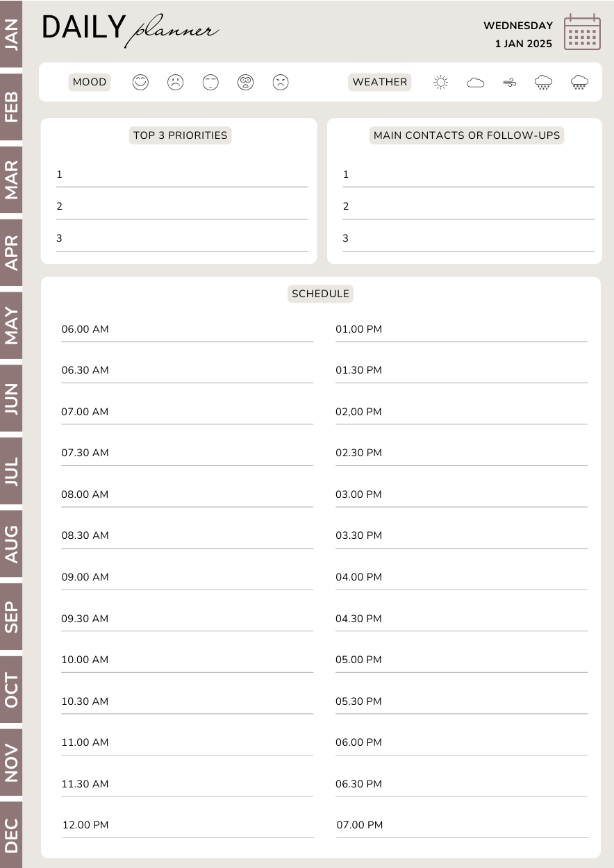Pick the neutral expressionless mood face
This screenshot has width=614, height=868.
[210, 82]
